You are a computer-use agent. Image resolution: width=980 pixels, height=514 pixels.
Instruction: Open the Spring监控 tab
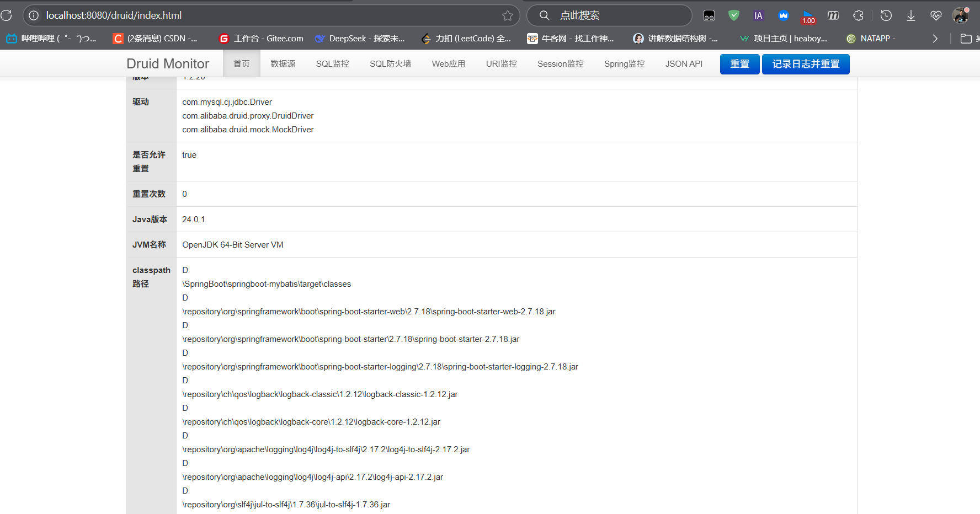[625, 64]
